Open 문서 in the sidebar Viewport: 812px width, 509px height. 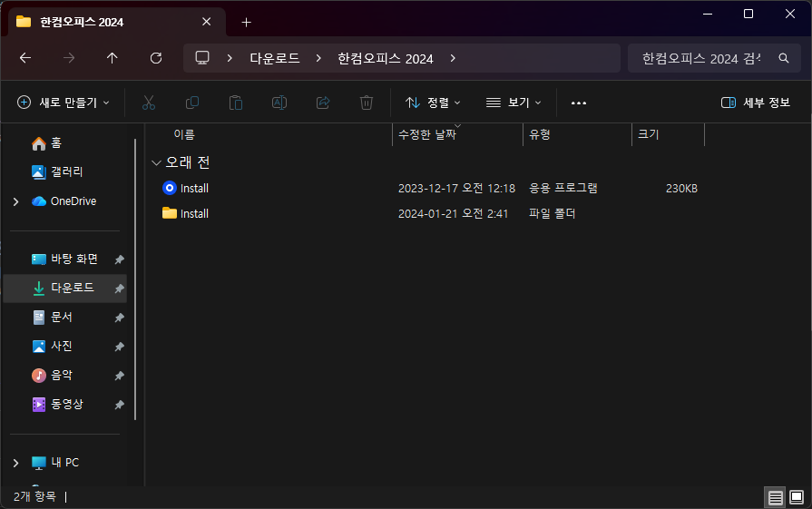pos(52,317)
